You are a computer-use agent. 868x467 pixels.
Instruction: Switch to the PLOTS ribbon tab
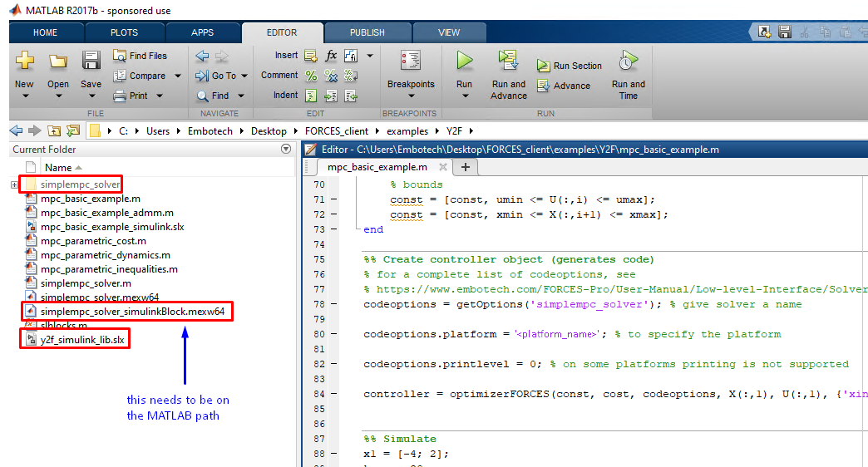click(x=124, y=32)
